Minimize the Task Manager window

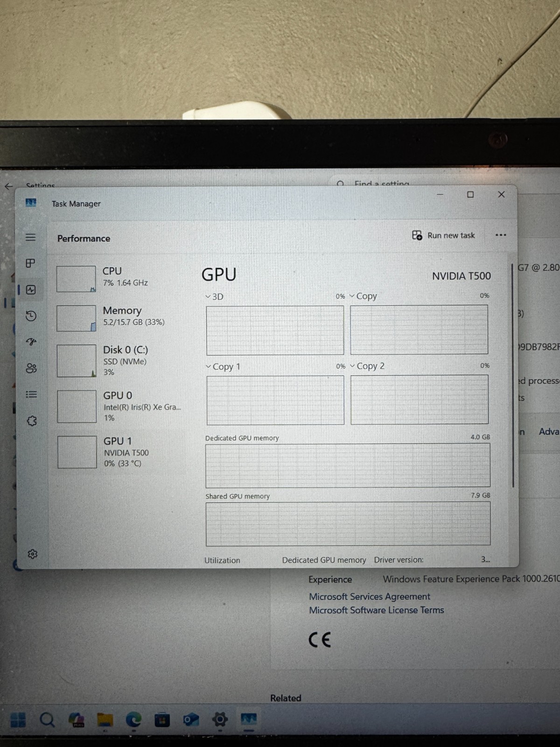tap(440, 194)
